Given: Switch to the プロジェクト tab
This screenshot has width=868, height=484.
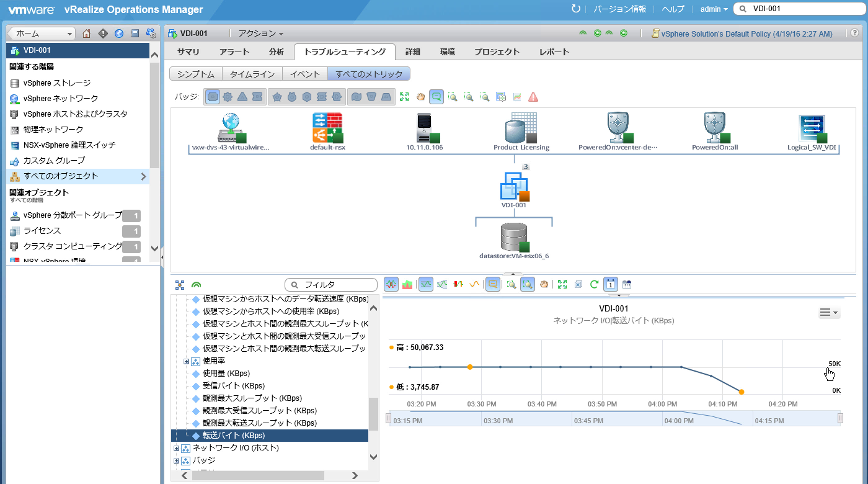Looking at the screenshot, I should point(497,52).
